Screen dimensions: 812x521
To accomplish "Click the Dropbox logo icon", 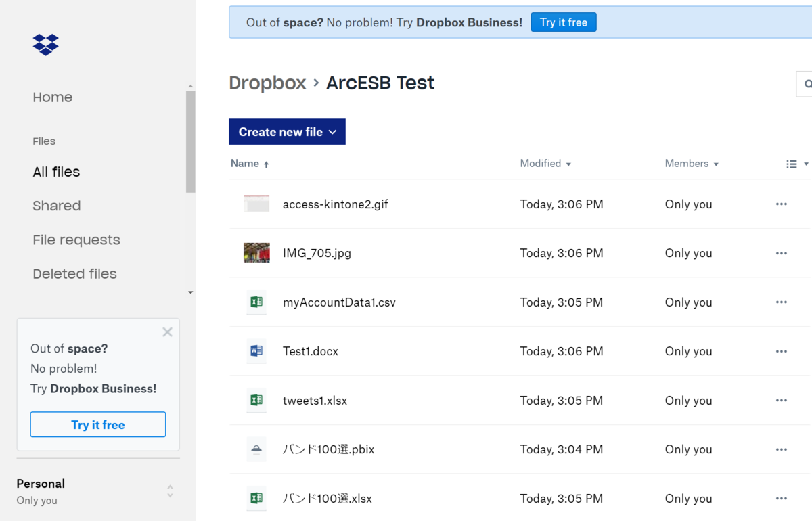I will tap(46, 45).
